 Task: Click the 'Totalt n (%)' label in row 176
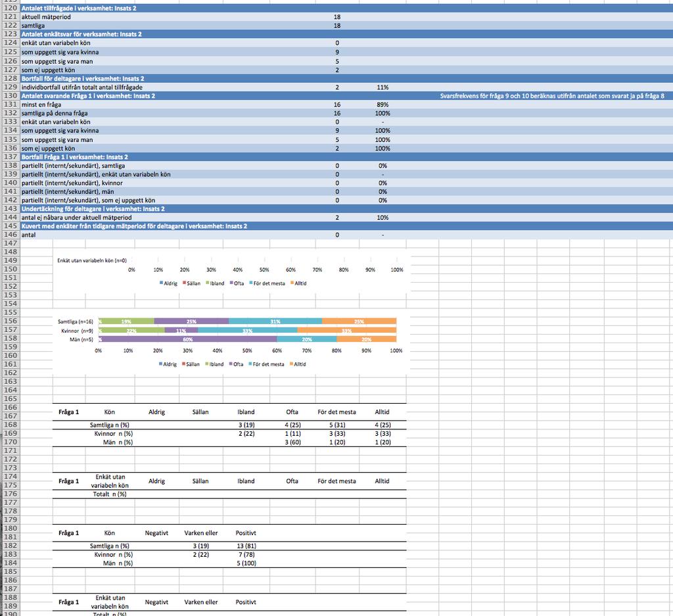click(110, 494)
